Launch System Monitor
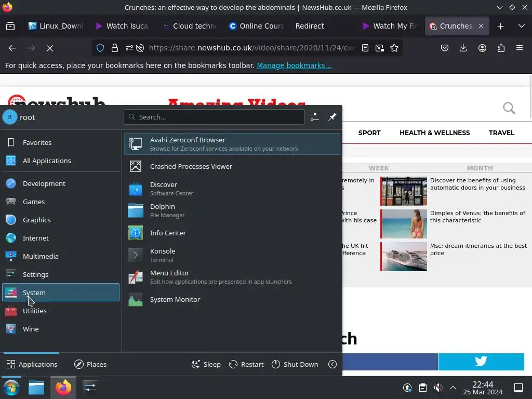This screenshot has width=532, height=399. point(232,299)
